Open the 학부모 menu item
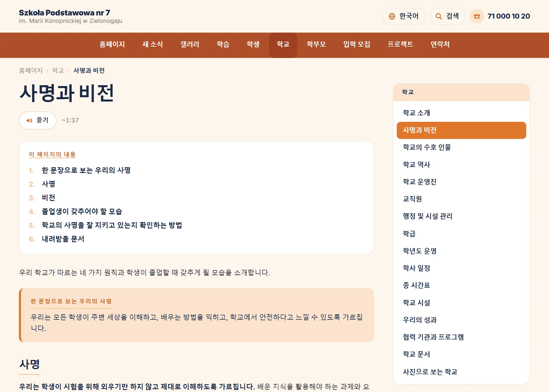The width and height of the screenshot is (549, 392). click(316, 44)
